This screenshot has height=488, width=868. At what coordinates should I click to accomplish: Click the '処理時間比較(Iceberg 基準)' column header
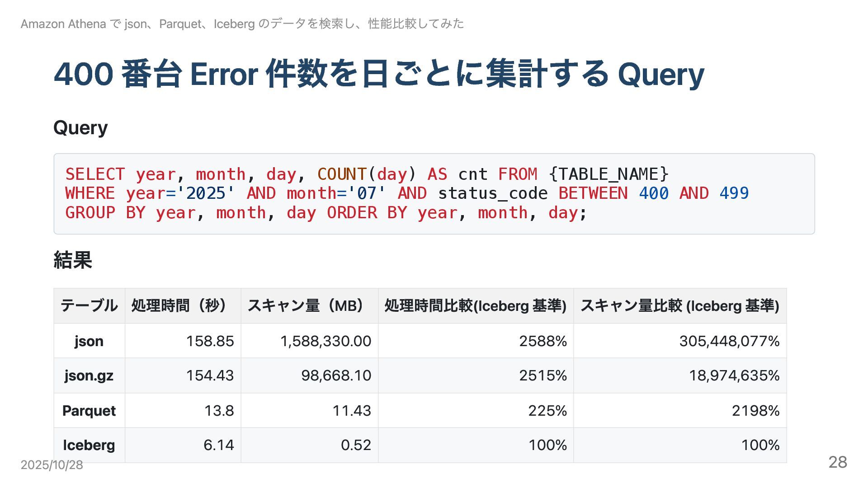[x=475, y=306]
